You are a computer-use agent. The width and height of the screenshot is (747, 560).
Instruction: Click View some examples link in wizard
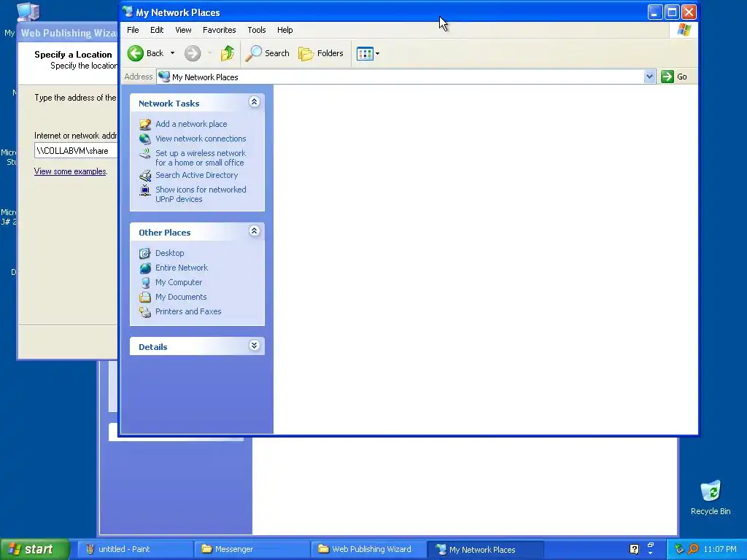pos(70,171)
